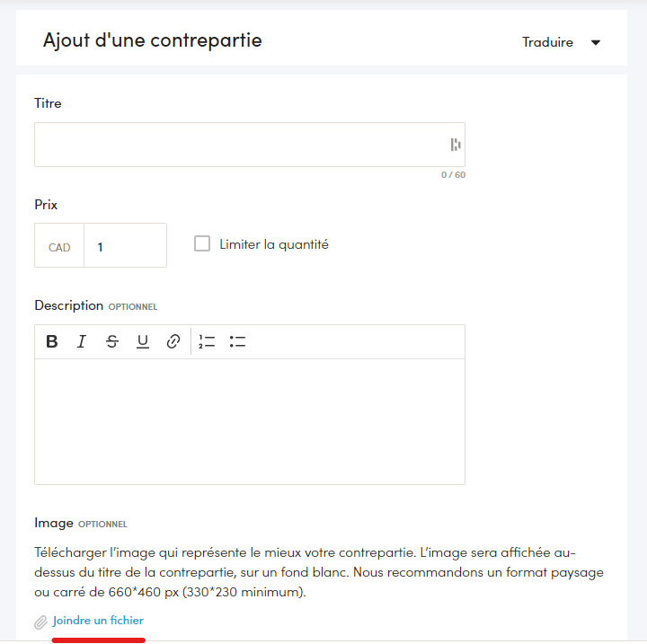Open the Traduire dropdown arrow

click(596, 42)
